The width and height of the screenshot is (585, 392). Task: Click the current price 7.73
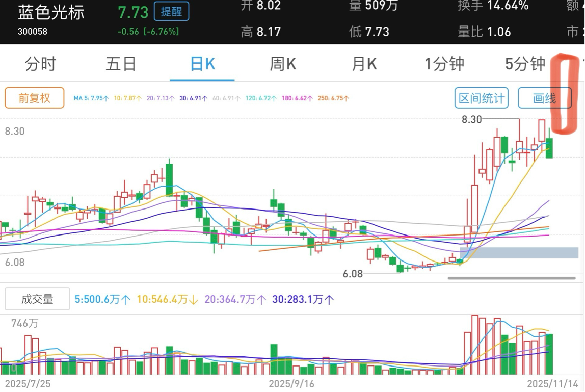tap(133, 12)
